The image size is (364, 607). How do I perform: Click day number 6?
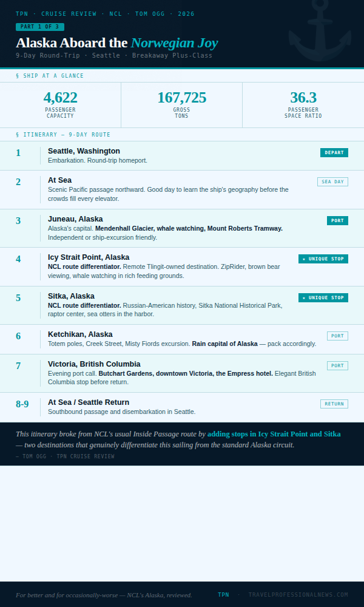[18, 336]
